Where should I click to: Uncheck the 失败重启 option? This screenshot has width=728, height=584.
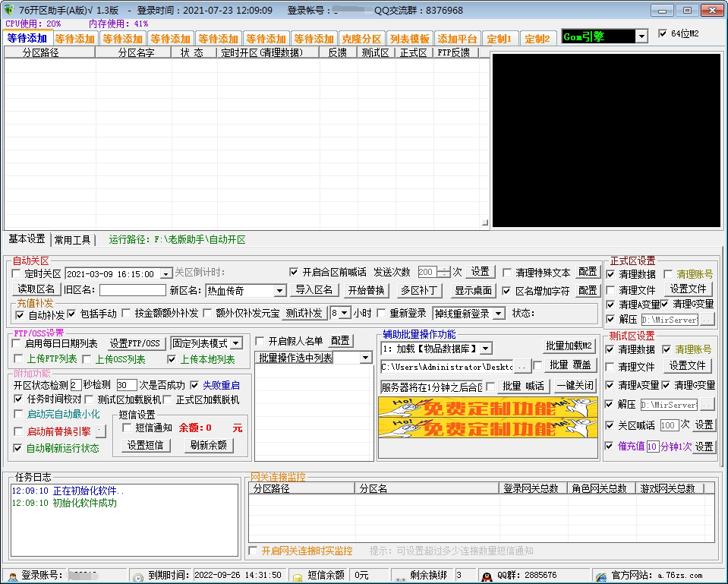click(195, 385)
